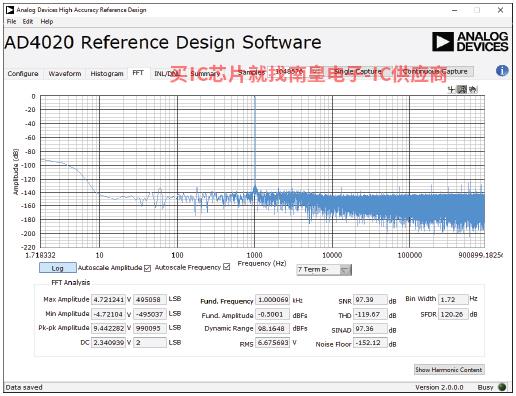Screen dimensions: 516x396
Task: Click the Frequency (Hz) axis label
Action: pyautogui.click(x=262, y=263)
